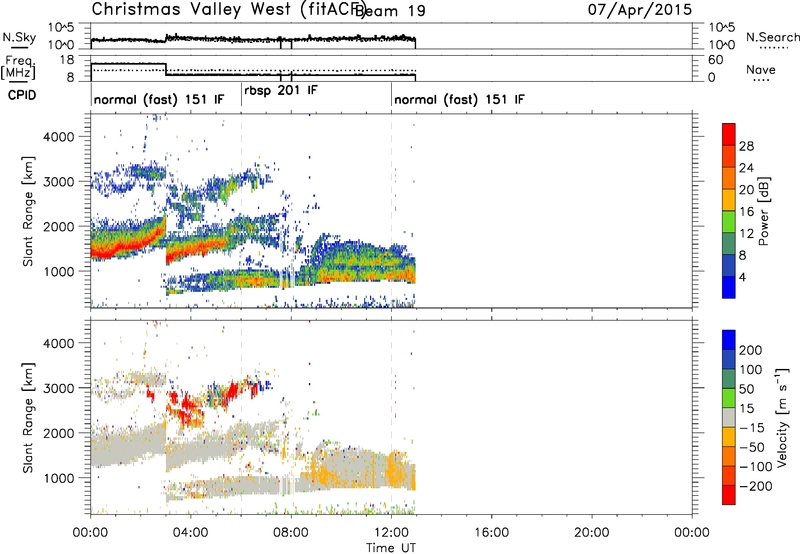The height and width of the screenshot is (554, 800).
Task: Click the 20:00 time tick label
Action: 591,533
